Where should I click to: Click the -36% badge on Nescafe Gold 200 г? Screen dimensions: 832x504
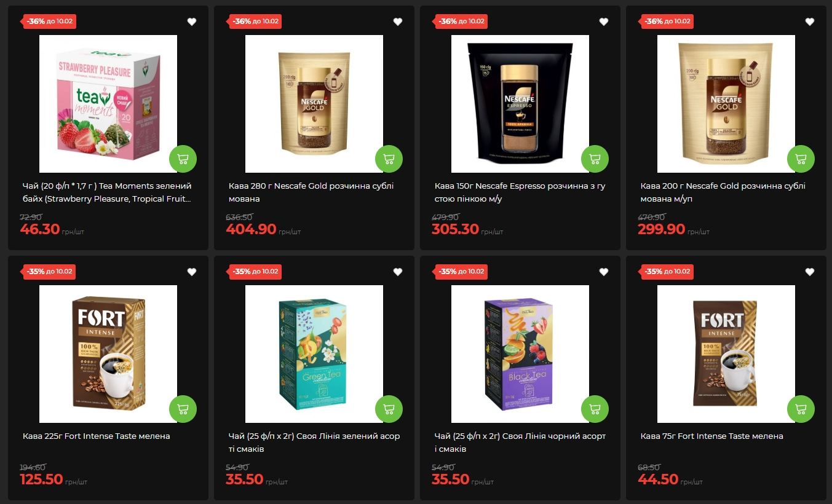coord(667,21)
